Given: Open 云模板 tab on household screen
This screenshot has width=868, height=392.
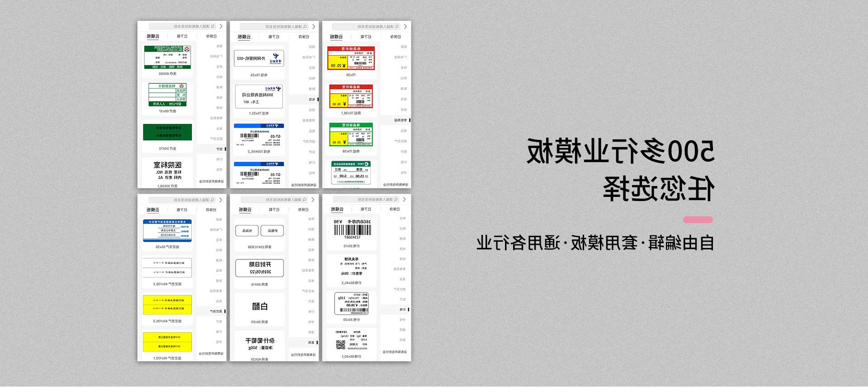Looking at the screenshot, I should 245,210.
